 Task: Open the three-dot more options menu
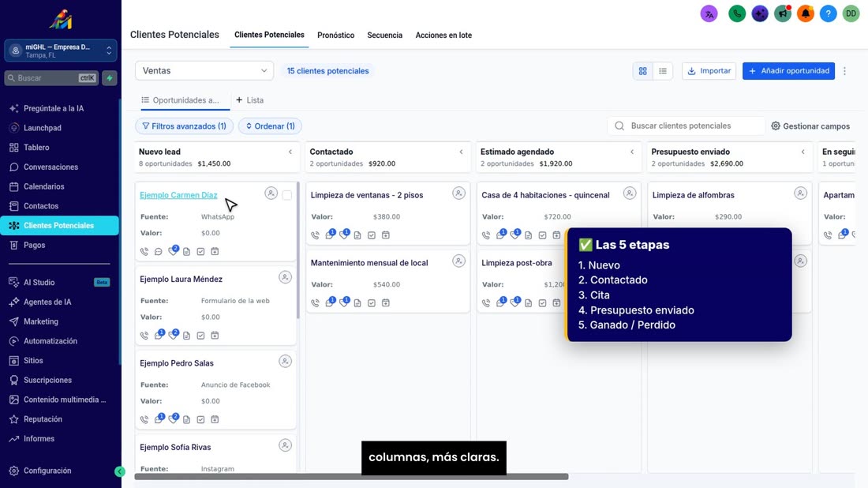click(x=845, y=71)
